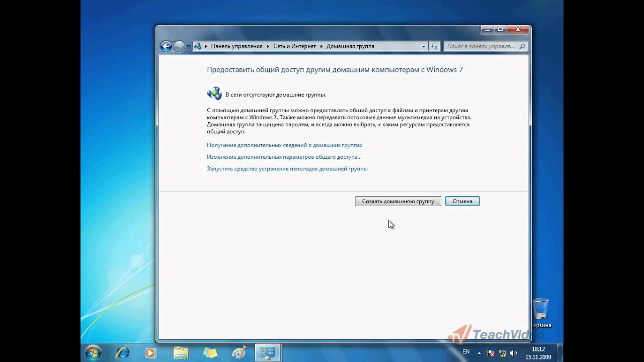Image resolution: width=644 pixels, height=362 pixels.
Task: Click the Recycle Bin desktop icon
Action: pos(541,313)
